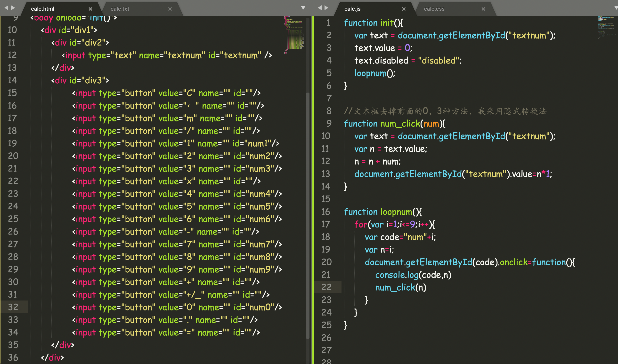Click the button line with value="-"
Viewport: 618px width, 364px height.
(165, 232)
